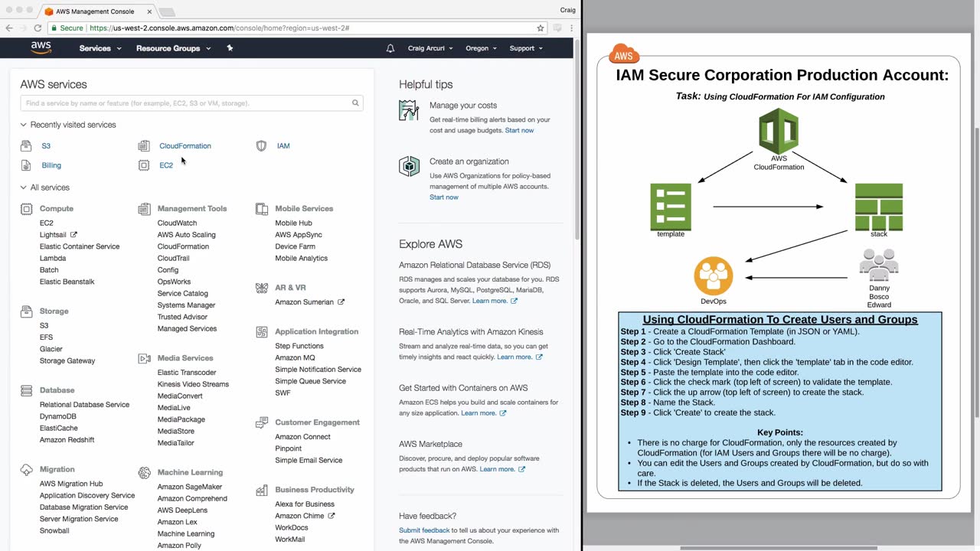The height and width of the screenshot is (551, 980).
Task: Click Start now under Manage your costs
Action: pyautogui.click(x=519, y=130)
